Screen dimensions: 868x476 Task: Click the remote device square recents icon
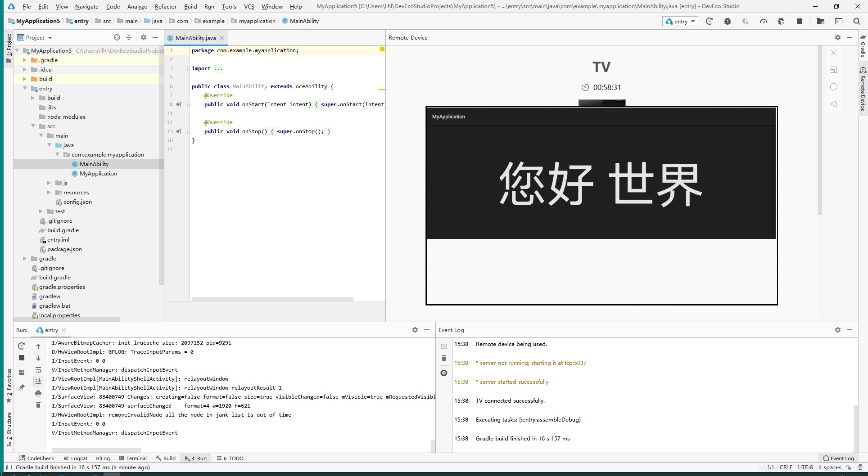click(834, 70)
